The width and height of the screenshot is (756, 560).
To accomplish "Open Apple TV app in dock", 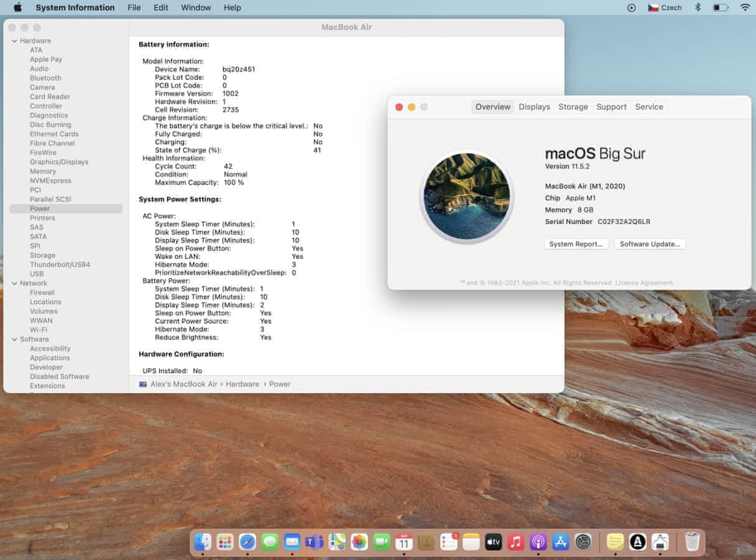I will 493,542.
